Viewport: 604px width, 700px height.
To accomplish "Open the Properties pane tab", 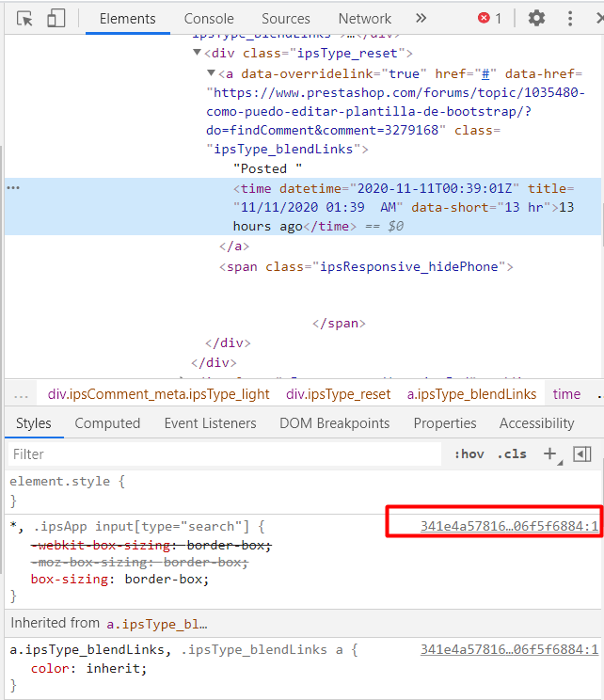I will pos(445,423).
